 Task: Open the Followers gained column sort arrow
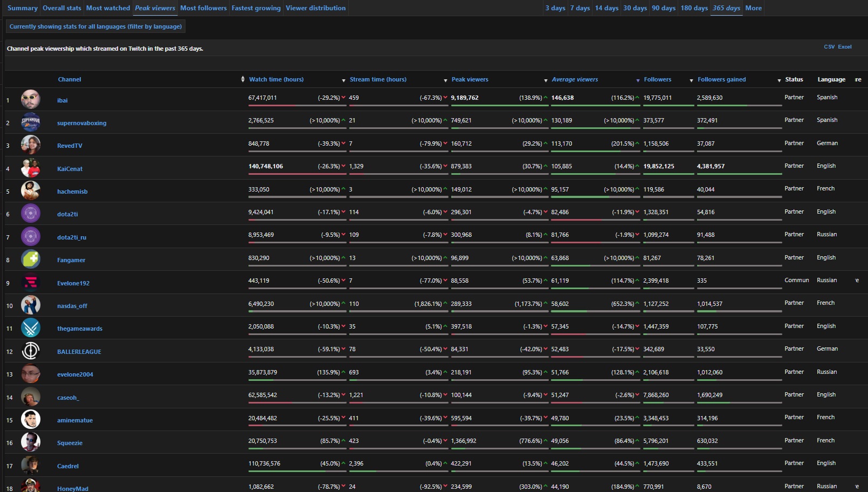pyautogui.click(x=779, y=80)
